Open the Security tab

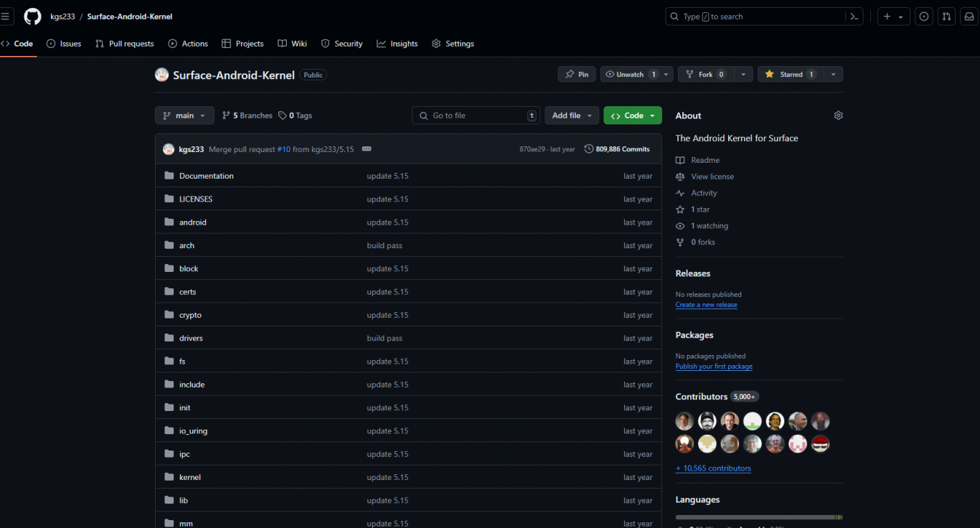(x=341, y=44)
